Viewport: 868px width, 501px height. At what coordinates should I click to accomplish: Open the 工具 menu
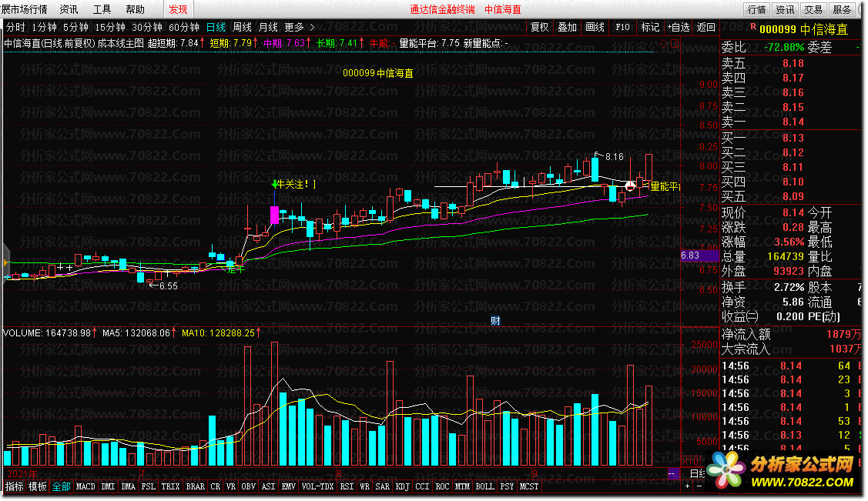[x=102, y=9]
